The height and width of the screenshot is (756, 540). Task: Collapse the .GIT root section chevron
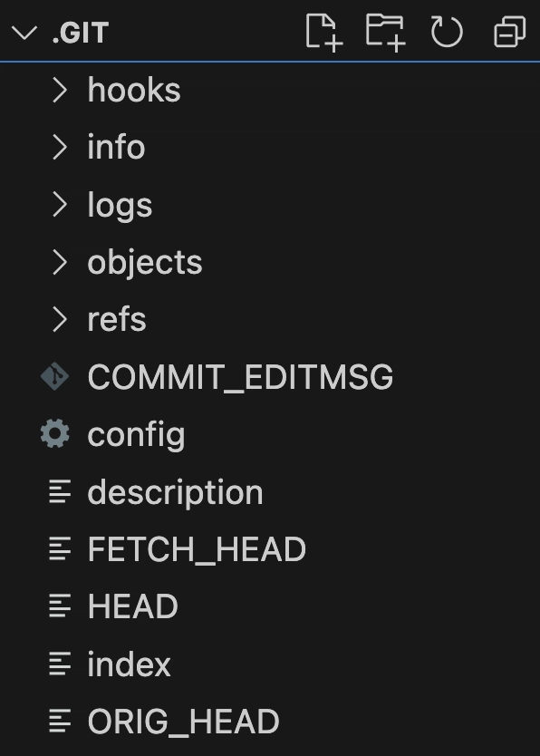click(24, 33)
